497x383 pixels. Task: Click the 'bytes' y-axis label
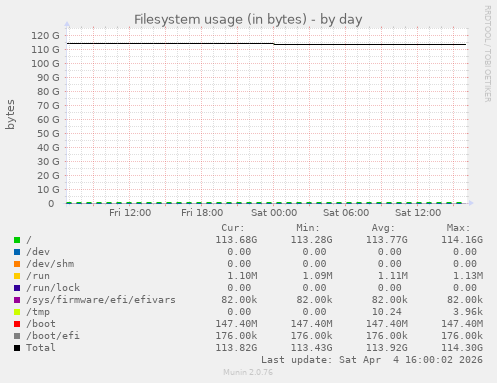pos(10,114)
